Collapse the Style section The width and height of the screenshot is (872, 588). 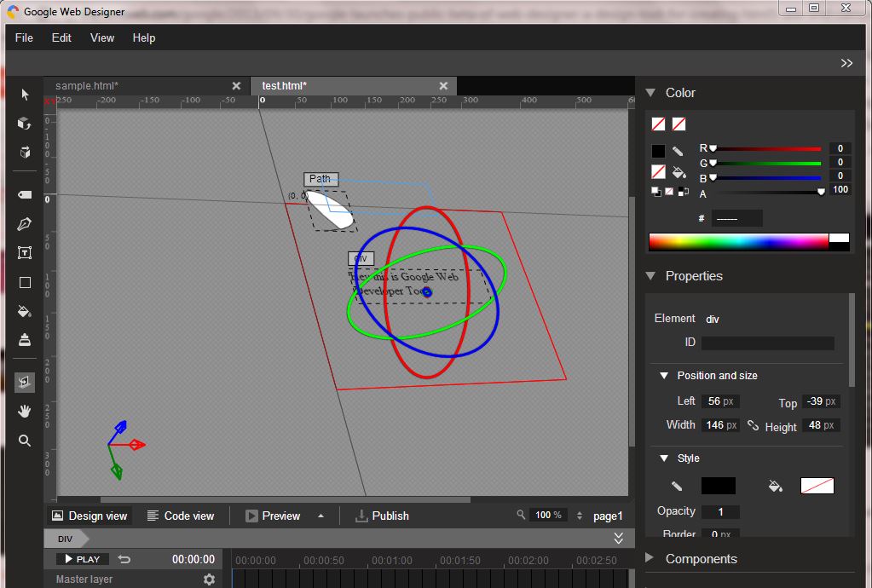click(663, 458)
